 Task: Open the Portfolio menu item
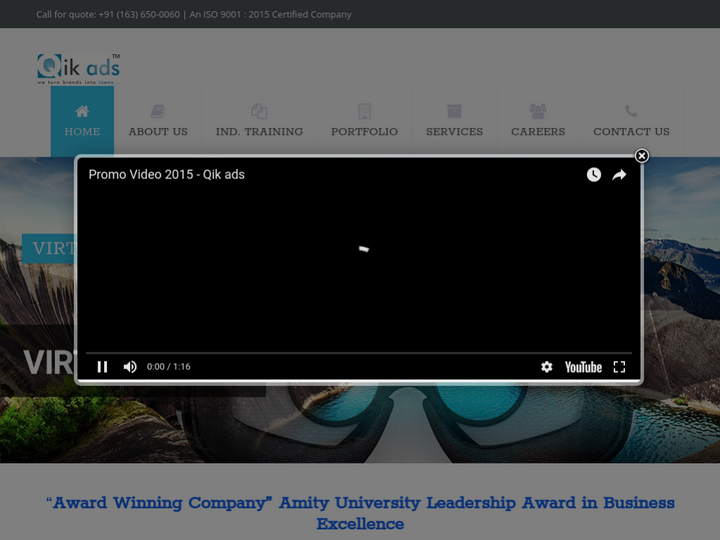click(x=364, y=121)
